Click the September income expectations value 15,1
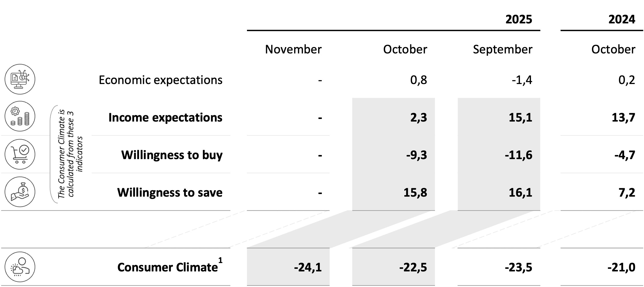The image size is (644, 287). [x=520, y=118]
